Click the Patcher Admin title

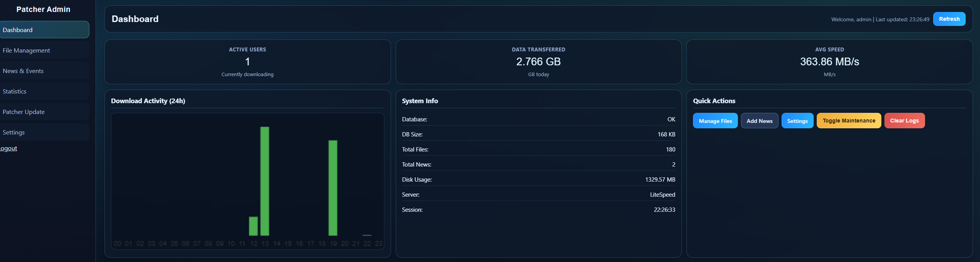(x=43, y=9)
